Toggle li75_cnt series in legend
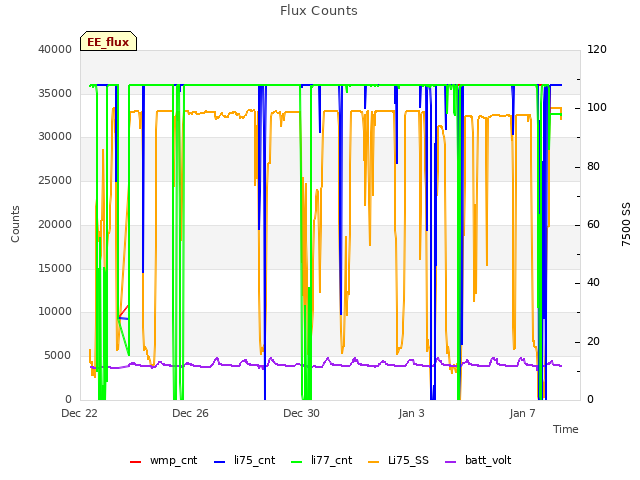The width and height of the screenshot is (640, 480). 244,460
